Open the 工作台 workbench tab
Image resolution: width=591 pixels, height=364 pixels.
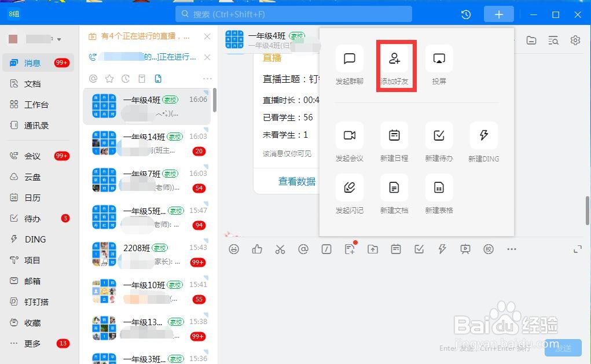point(38,104)
